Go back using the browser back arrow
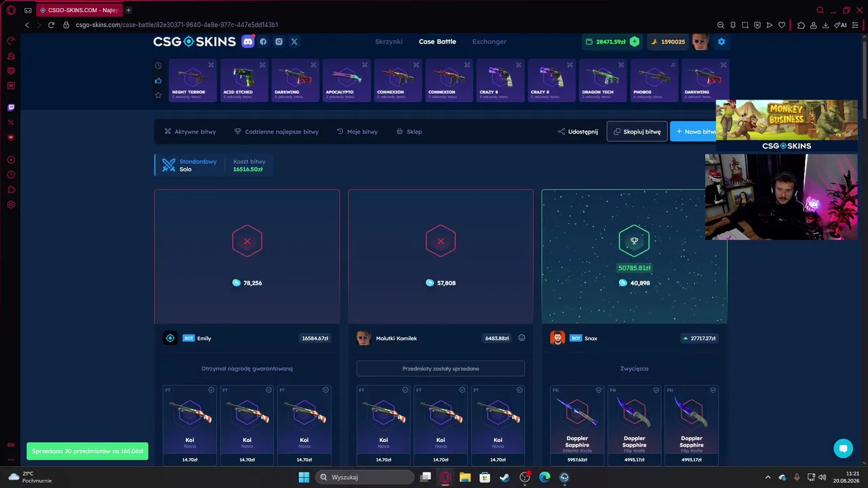This screenshot has height=488, width=868. click(x=27, y=25)
